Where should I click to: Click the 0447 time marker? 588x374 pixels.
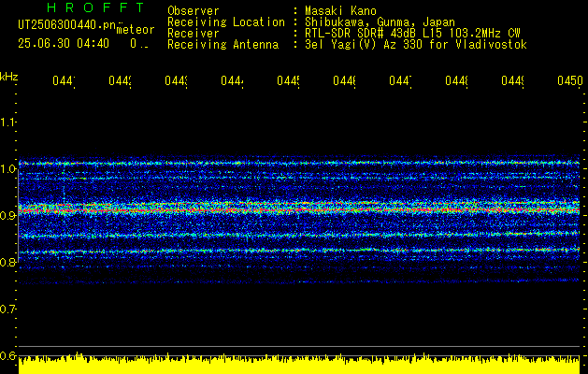tap(400, 80)
